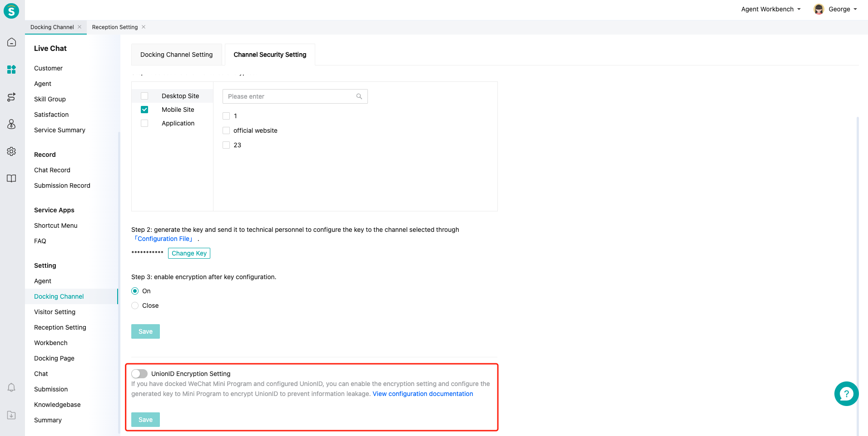868x436 pixels.
Task: Click the sidebar menu scrollbar
Action: click(119, 282)
